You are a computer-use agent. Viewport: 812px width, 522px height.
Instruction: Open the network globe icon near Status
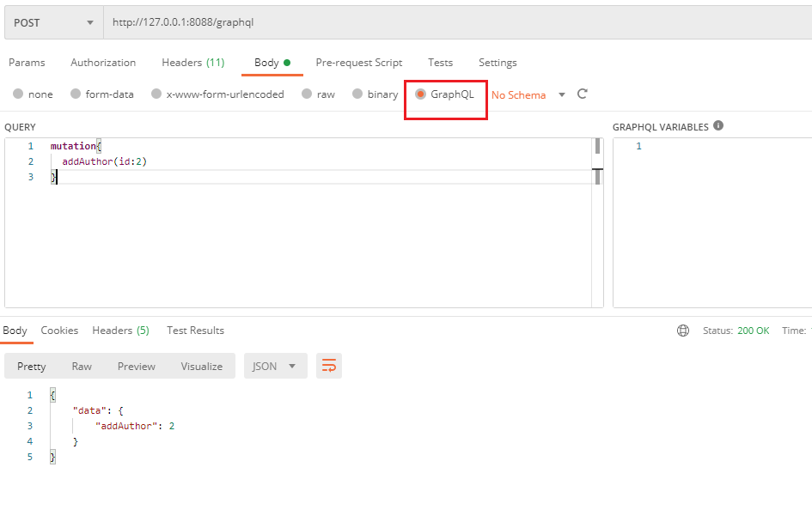click(683, 331)
